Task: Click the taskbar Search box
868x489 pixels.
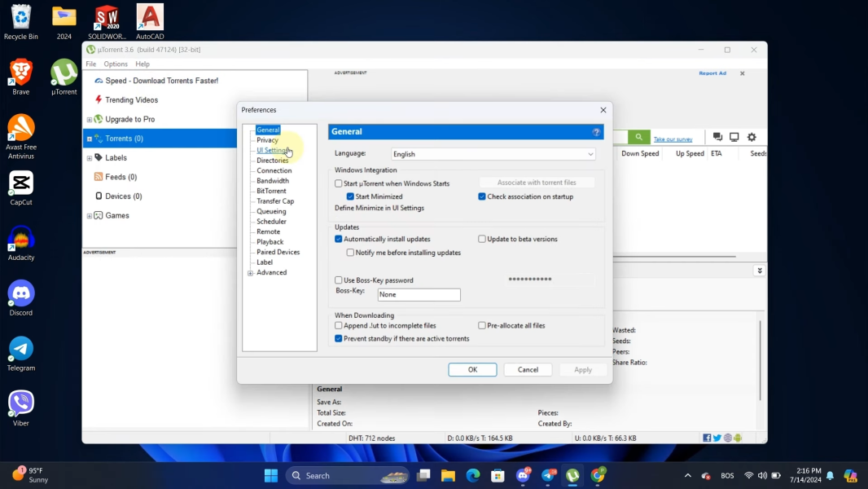Action: [347, 475]
